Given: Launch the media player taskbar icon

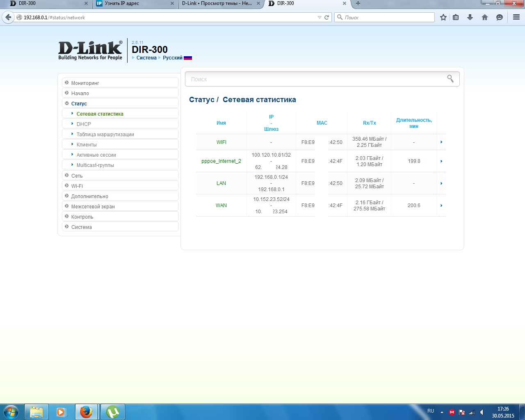Looking at the screenshot, I should pyautogui.click(x=61, y=412).
